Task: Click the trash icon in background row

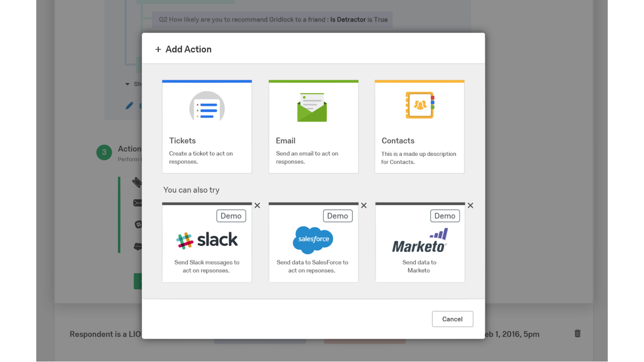Action: pos(578,333)
